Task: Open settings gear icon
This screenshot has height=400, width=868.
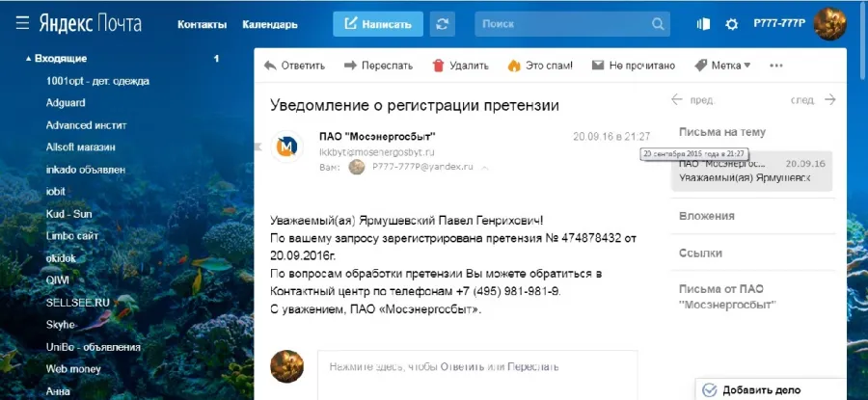Action: click(732, 24)
